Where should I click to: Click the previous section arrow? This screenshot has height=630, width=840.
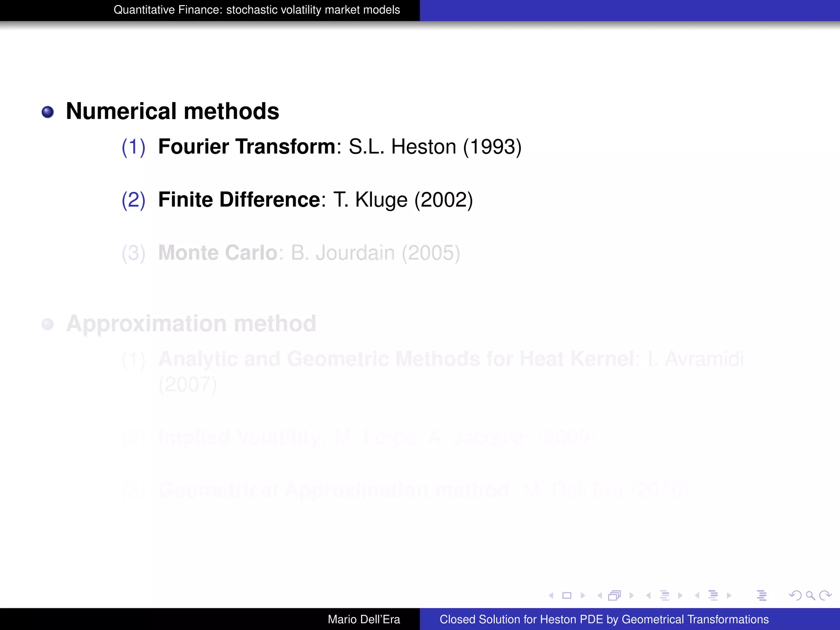coord(697,596)
